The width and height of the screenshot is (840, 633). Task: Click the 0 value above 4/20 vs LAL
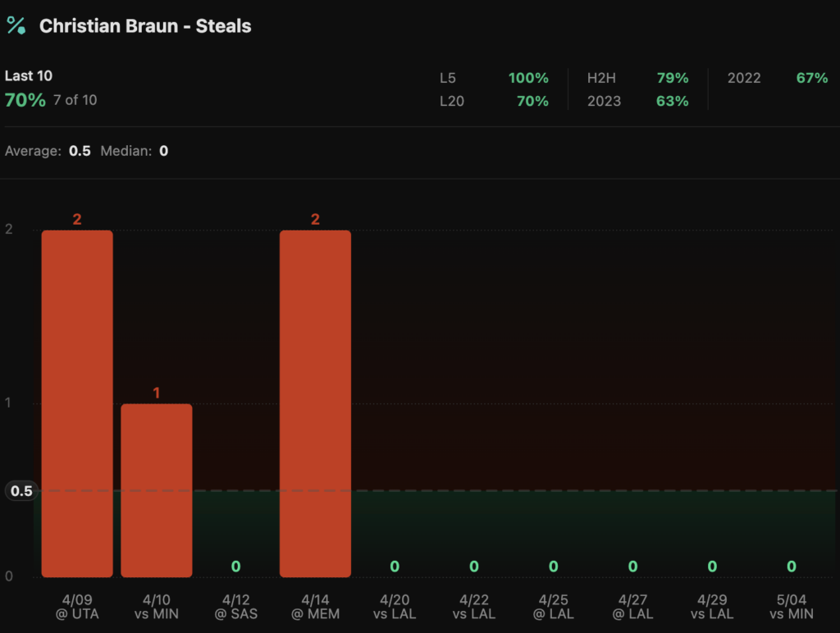[x=395, y=566]
